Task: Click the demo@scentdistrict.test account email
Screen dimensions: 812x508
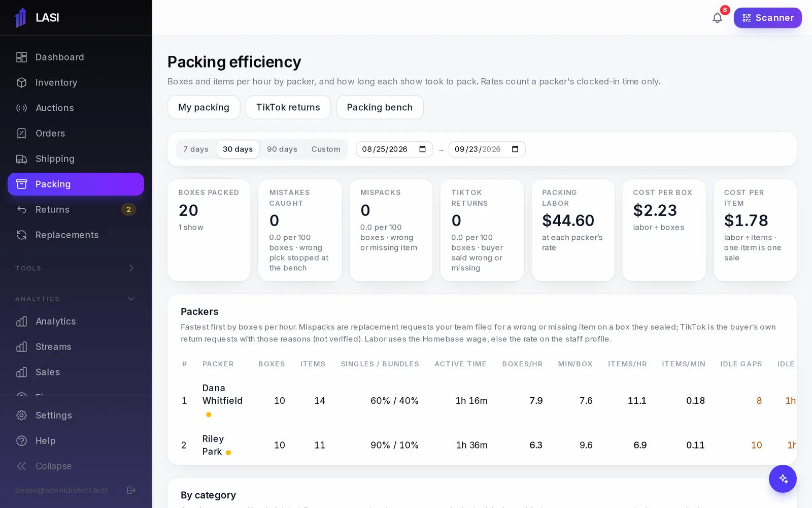Action: pos(61,490)
